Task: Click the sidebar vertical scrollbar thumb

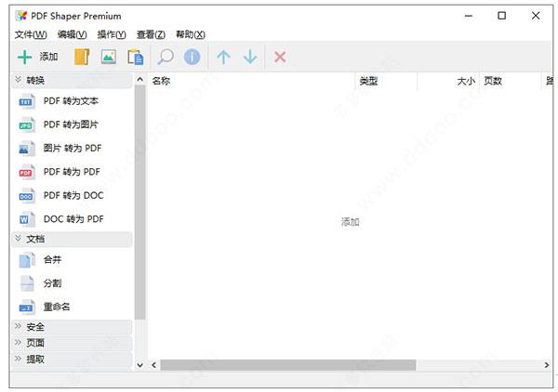Action: 140,203
